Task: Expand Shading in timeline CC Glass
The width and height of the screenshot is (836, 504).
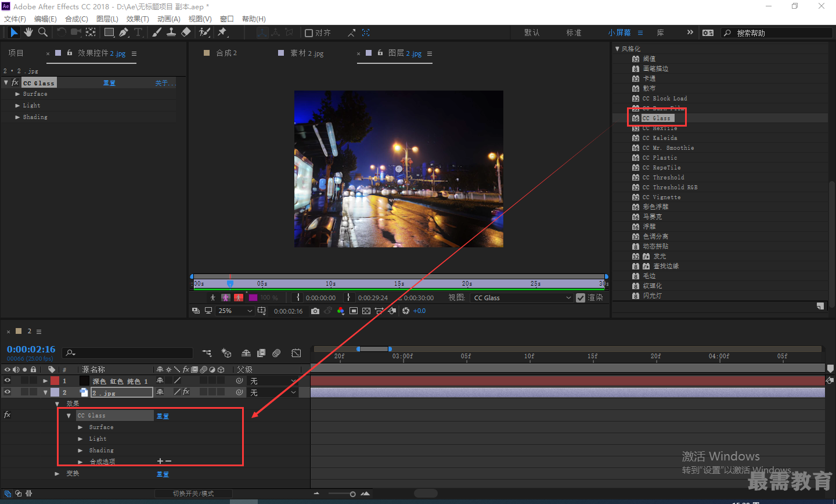Action: point(81,451)
